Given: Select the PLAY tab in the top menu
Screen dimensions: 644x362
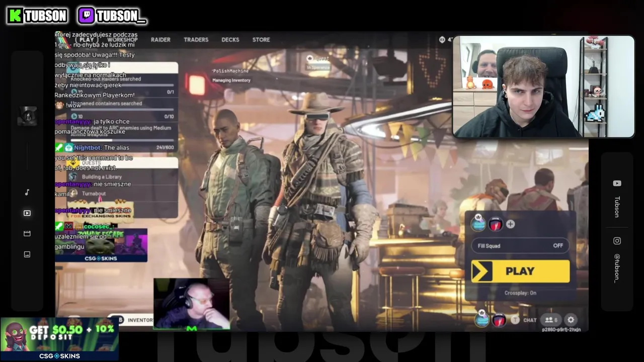Looking at the screenshot, I should point(87,40).
